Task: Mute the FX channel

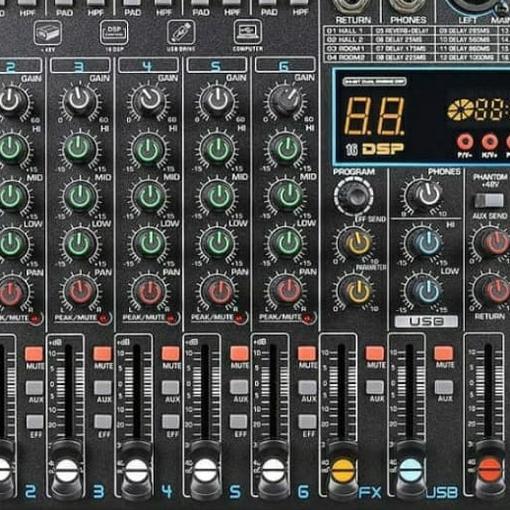Action: 375,353
